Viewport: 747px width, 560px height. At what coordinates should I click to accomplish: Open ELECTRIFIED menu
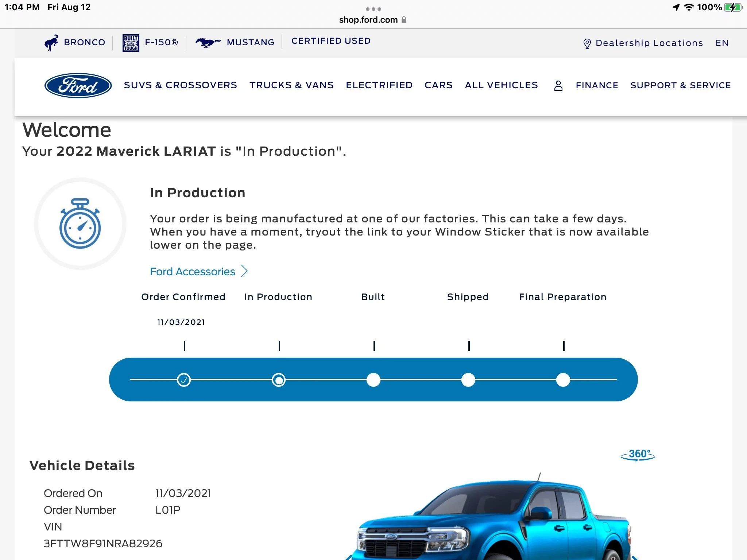click(379, 85)
